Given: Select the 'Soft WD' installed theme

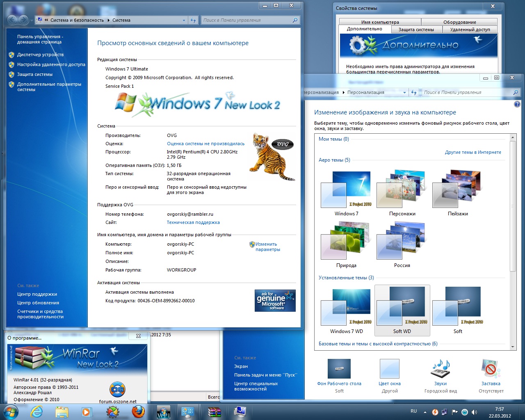Looking at the screenshot, I should 402,311.
